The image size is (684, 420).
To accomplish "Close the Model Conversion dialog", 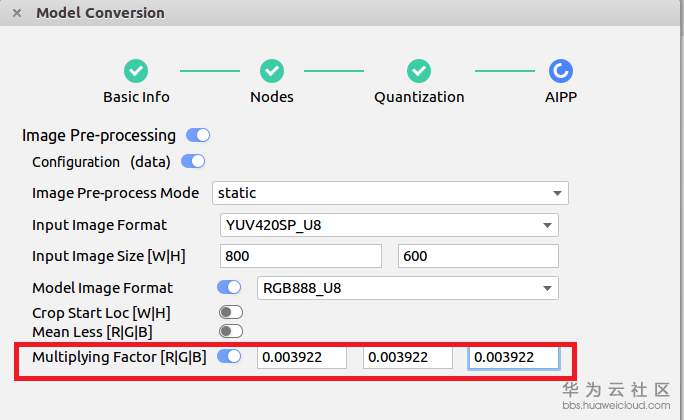I will 17,14.
